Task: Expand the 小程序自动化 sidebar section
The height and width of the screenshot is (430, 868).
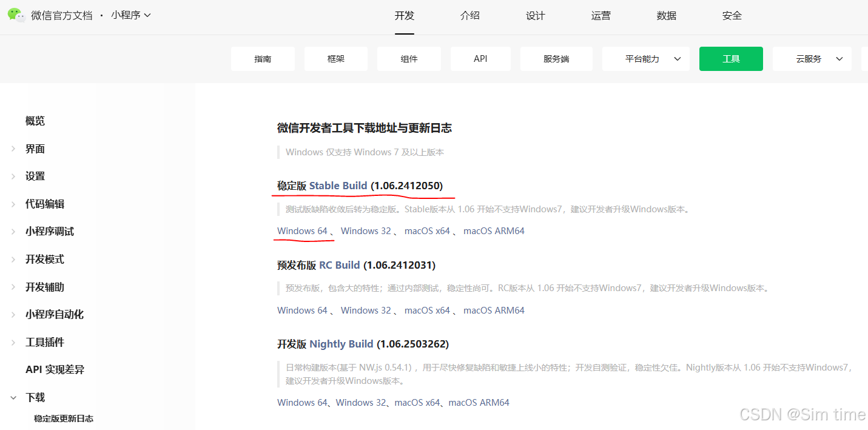Action: coord(55,315)
